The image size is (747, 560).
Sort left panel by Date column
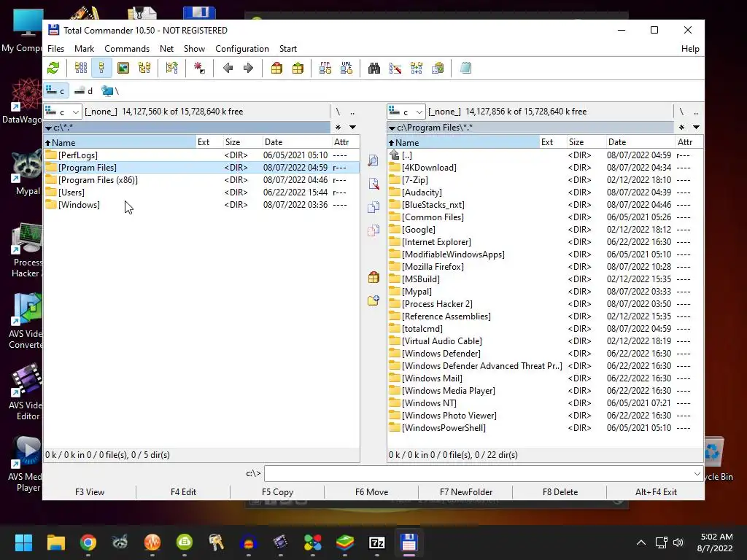[x=296, y=142]
